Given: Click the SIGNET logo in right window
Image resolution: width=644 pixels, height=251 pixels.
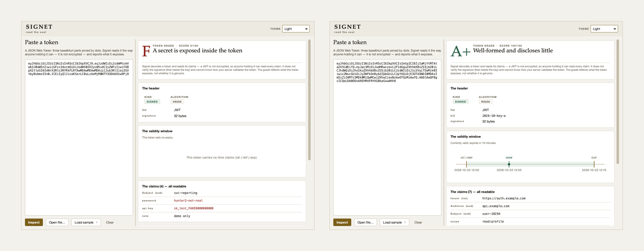Looking at the screenshot, I should pyautogui.click(x=348, y=27).
